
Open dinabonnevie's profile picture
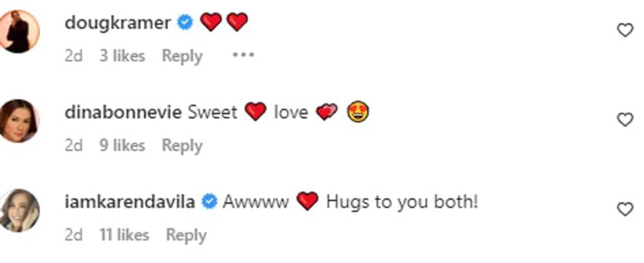click(x=18, y=121)
